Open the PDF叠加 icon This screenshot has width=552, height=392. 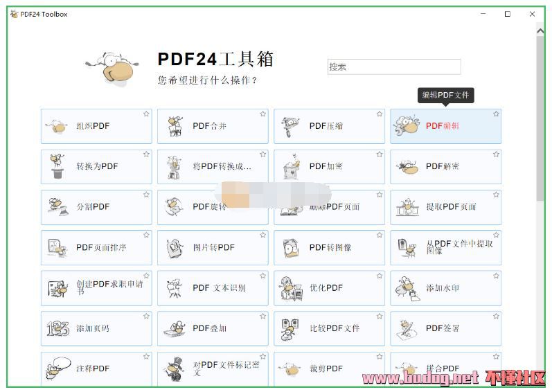pos(175,329)
